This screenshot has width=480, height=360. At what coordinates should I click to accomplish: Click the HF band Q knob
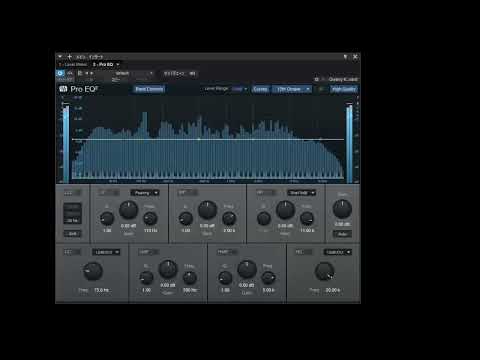coord(264,219)
